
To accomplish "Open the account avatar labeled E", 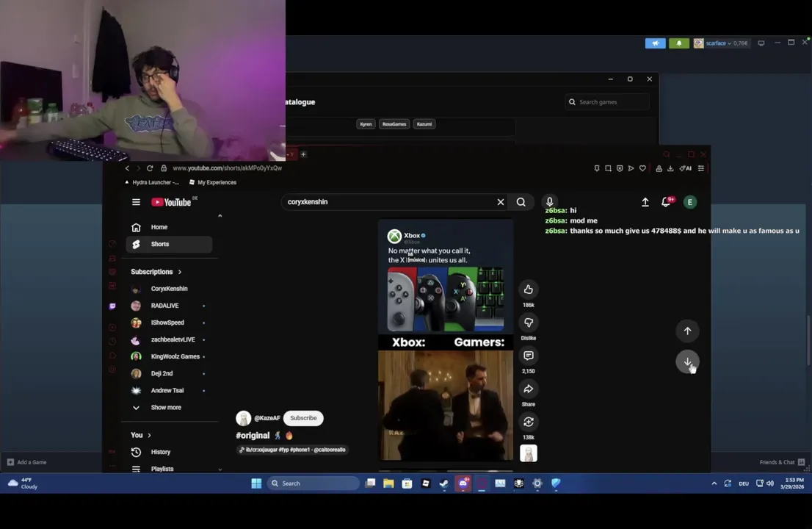I will (x=690, y=202).
